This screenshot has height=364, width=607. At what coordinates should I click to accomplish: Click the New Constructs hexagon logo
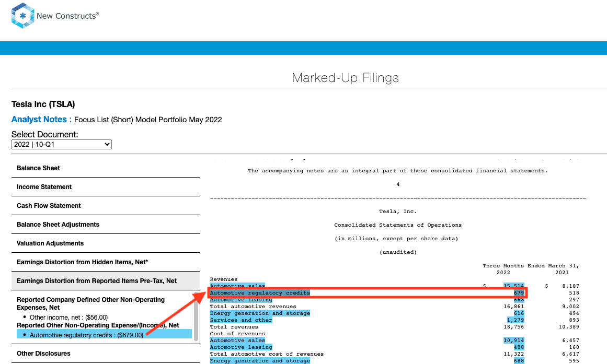tap(23, 16)
